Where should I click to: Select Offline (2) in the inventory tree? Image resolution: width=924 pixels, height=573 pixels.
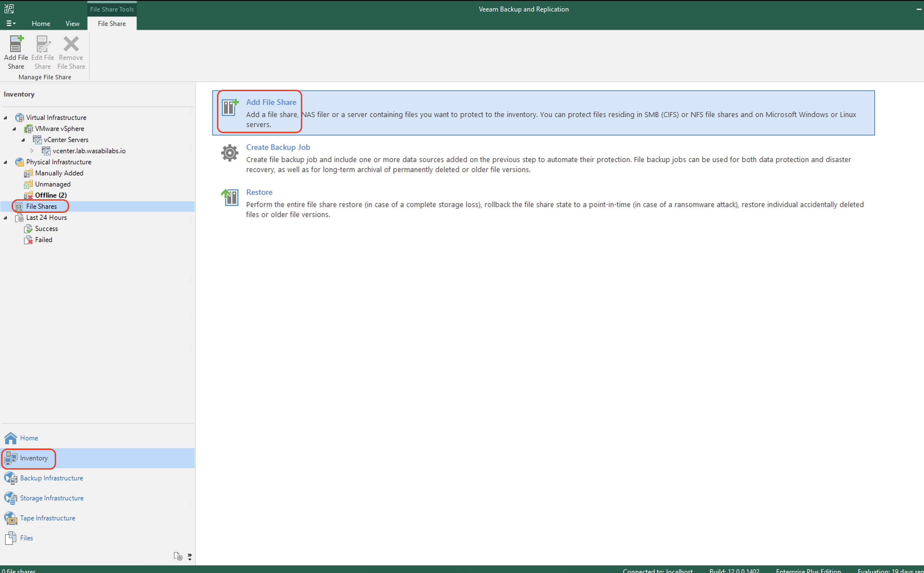pos(51,195)
